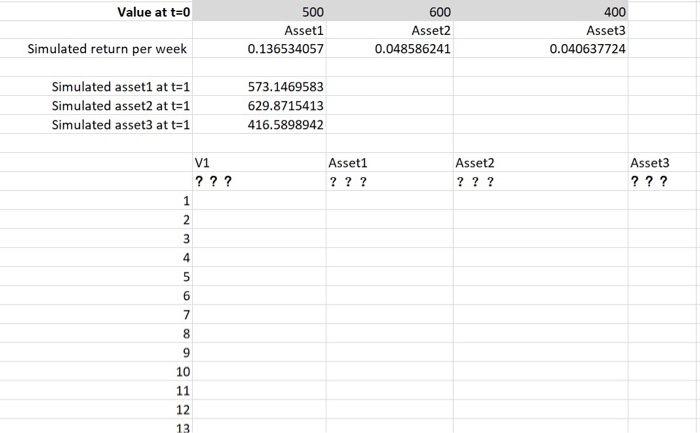The width and height of the screenshot is (700, 433).
Task: Select the 'Value at t=0' label cell
Action: coord(96,12)
